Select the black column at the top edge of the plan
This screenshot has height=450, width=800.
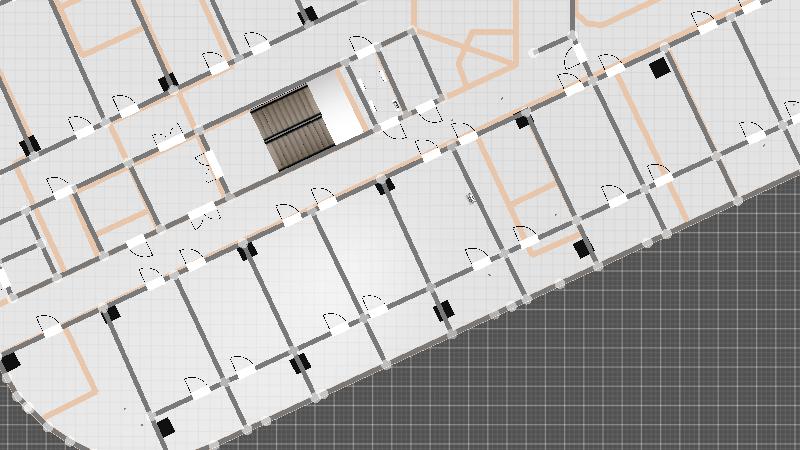point(307,14)
